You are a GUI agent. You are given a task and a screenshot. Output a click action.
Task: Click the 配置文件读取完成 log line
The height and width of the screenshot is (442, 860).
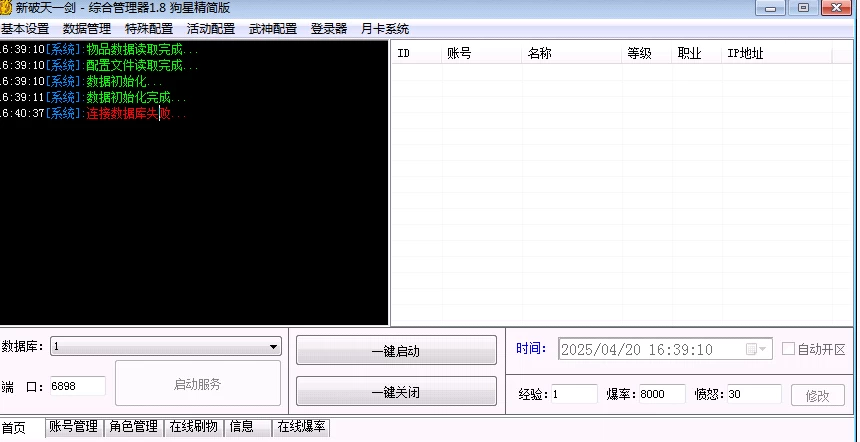pos(99,65)
